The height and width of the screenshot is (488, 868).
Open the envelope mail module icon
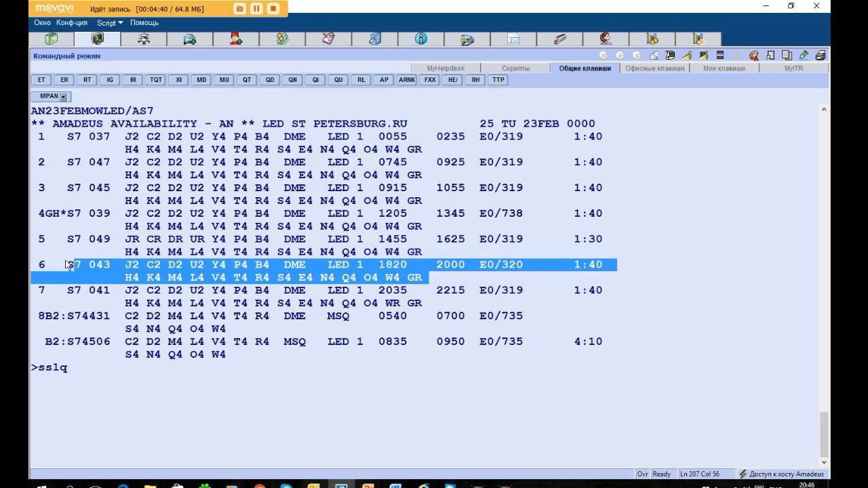(513, 39)
